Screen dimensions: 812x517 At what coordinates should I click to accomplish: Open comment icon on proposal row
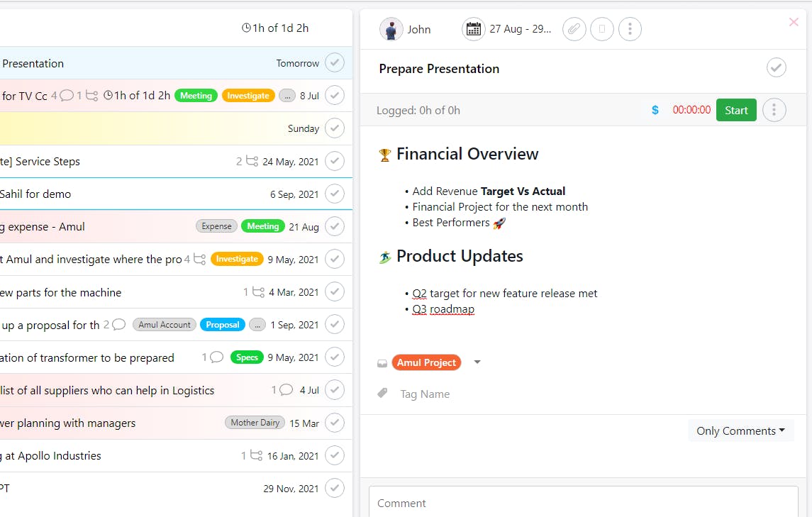118,325
